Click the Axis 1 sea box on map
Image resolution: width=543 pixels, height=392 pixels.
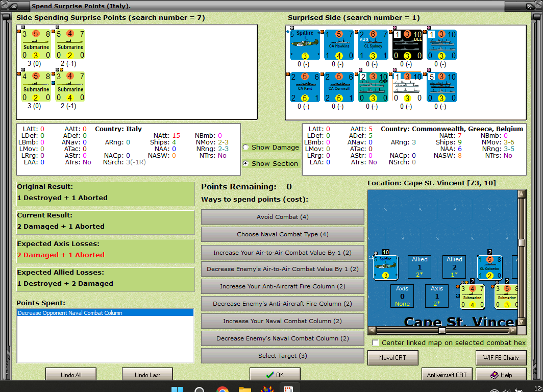pos(437,296)
